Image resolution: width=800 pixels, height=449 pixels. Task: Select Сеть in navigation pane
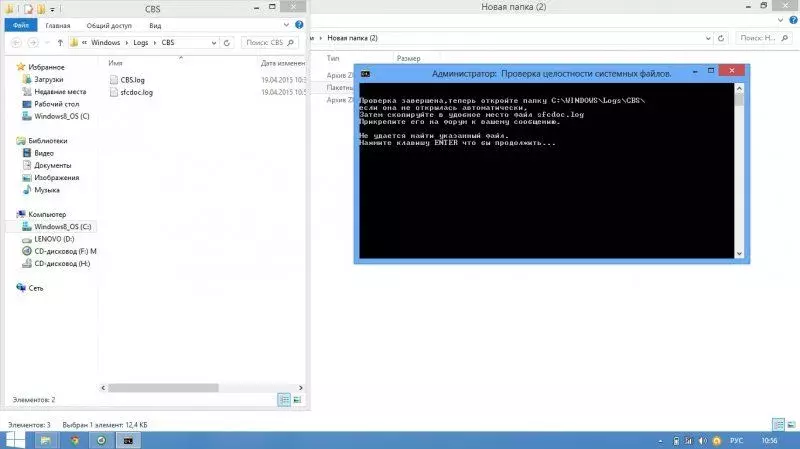click(36, 287)
